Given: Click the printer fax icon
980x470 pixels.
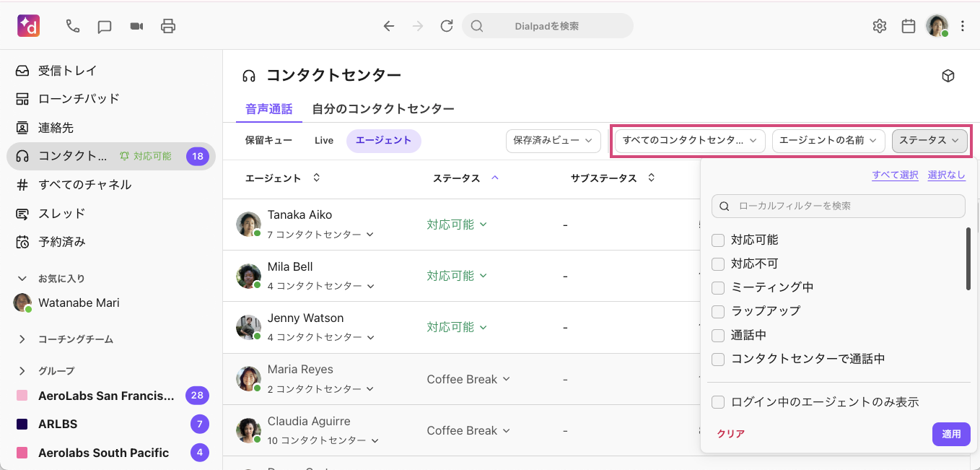Looking at the screenshot, I should point(168,27).
